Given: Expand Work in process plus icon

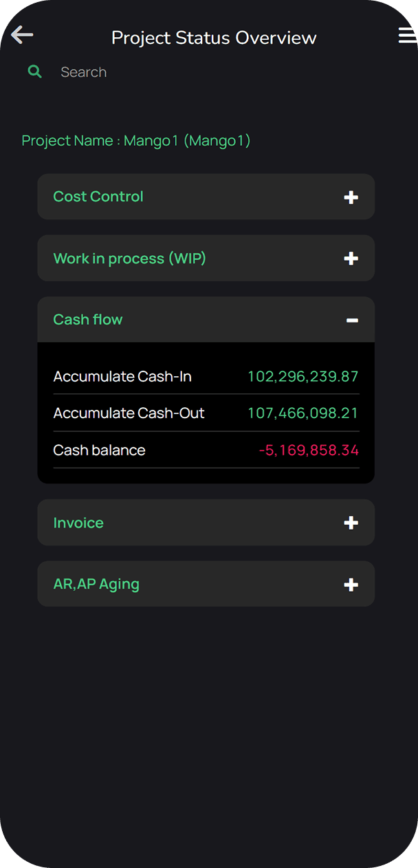Looking at the screenshot, I should tap(351, 259).
